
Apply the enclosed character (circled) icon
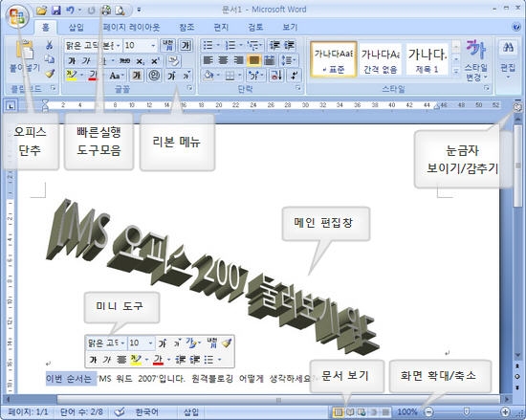pos(154,76)
